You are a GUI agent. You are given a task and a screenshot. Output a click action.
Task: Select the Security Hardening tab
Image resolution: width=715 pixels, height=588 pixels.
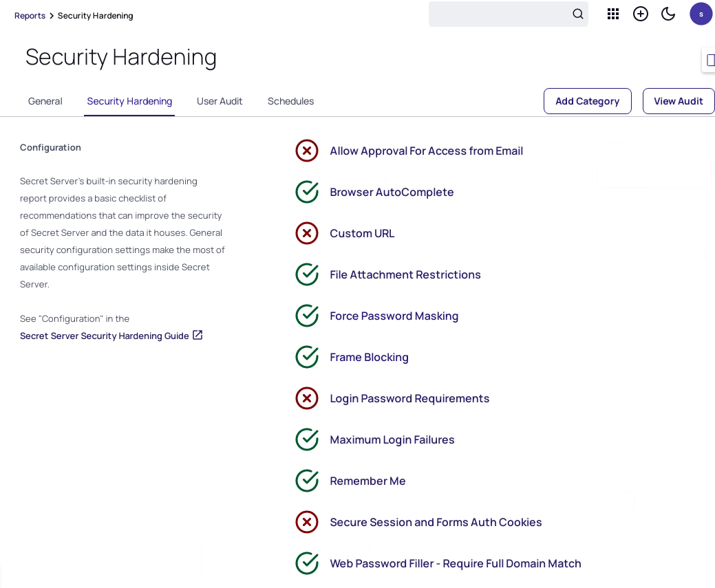pos(129,101)
